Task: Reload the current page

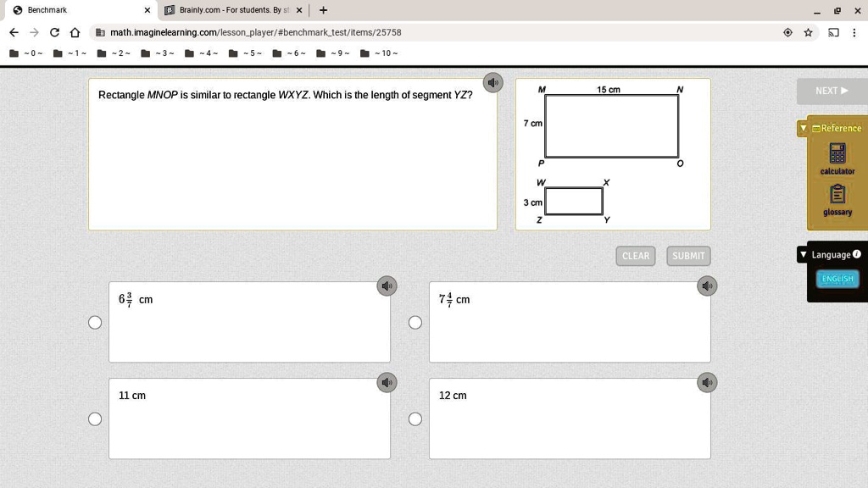Action: click(54, 33)
